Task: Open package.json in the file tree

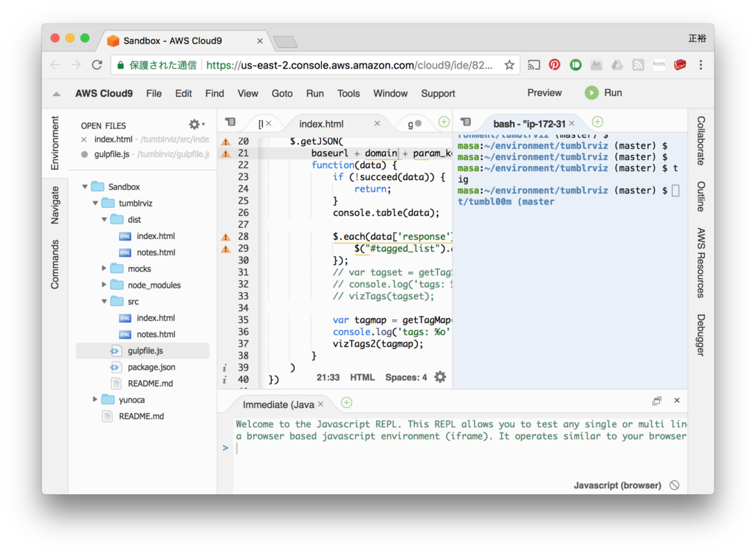Action: click(x=151, y=367)
